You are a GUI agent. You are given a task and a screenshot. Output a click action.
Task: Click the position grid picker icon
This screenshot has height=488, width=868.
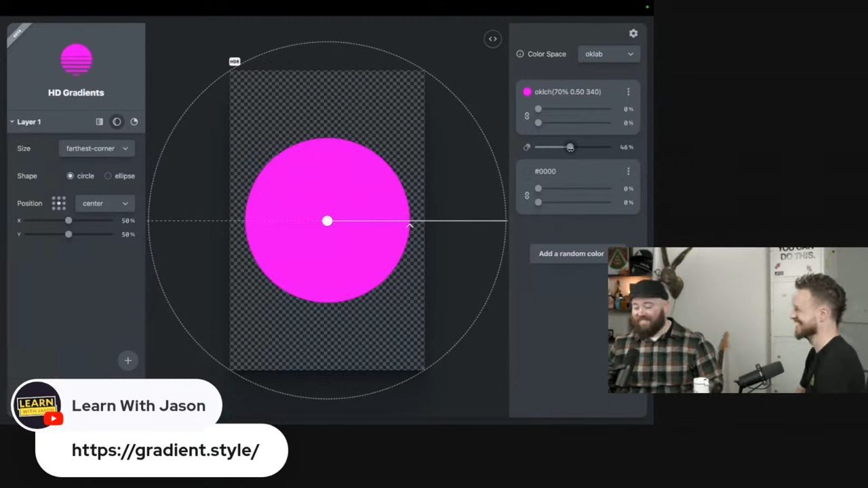click(x=59, y=203)
